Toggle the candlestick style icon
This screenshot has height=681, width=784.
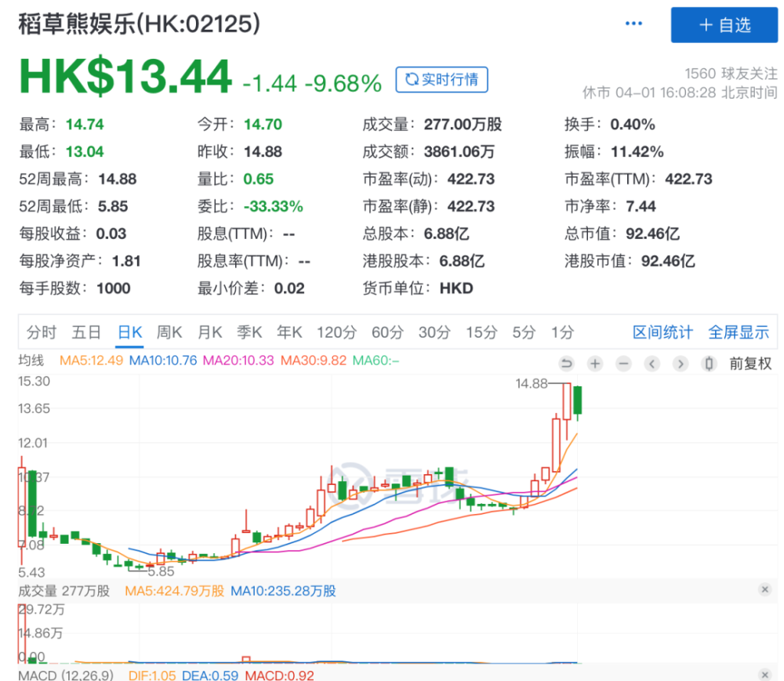click(709, 364)
